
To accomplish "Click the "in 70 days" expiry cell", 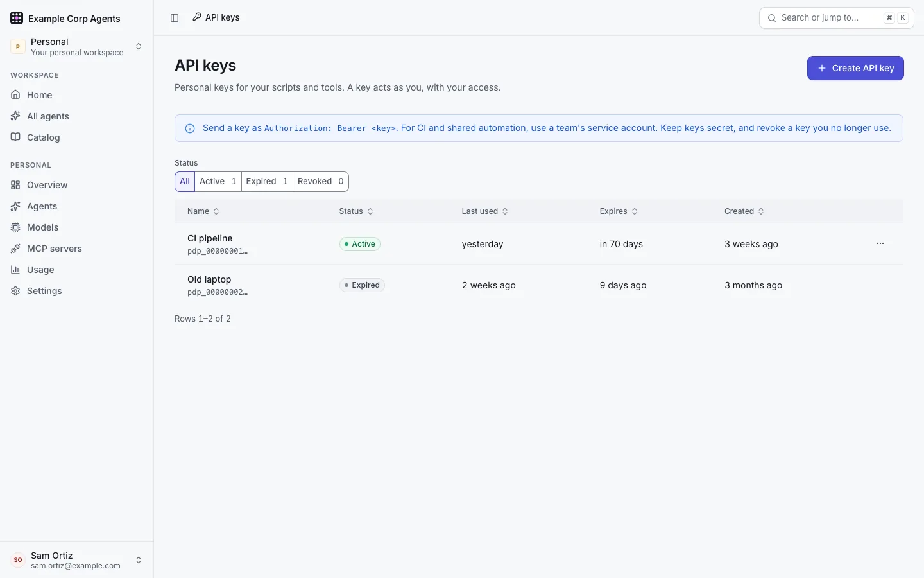I will coord(621,244).
